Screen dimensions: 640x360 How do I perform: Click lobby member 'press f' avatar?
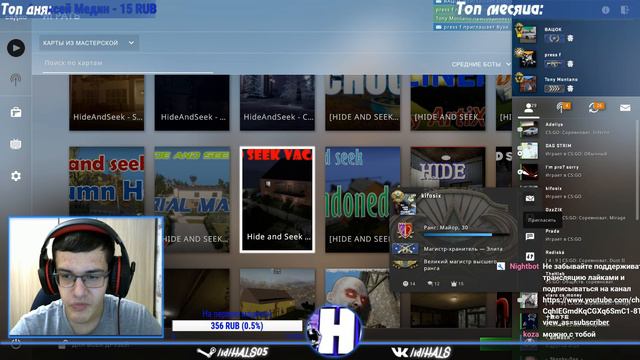(527, 59)
